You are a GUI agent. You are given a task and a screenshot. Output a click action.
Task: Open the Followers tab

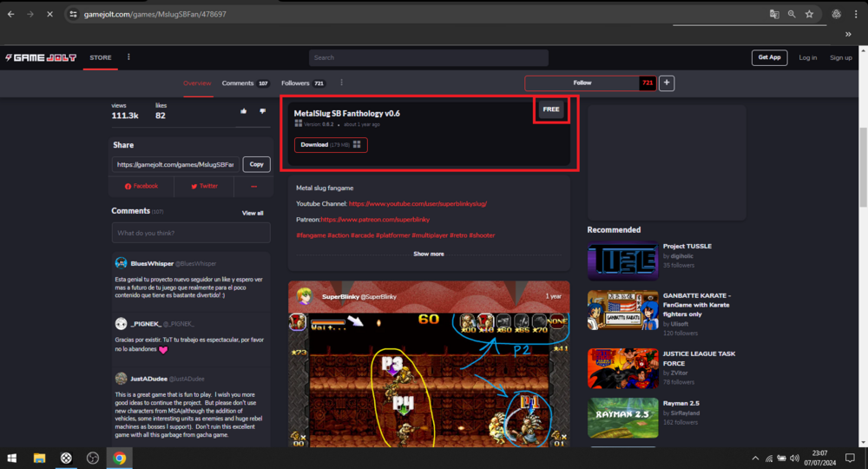pos(295,83)
